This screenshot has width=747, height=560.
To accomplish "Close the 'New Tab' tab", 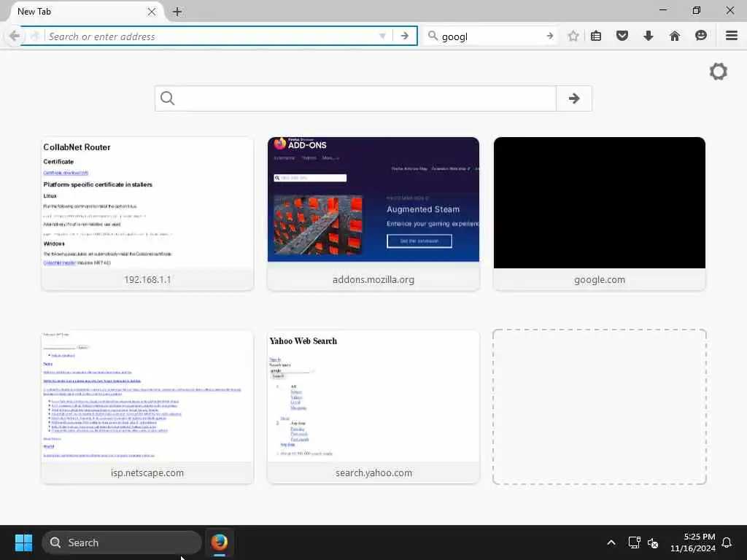I will 152,12.
